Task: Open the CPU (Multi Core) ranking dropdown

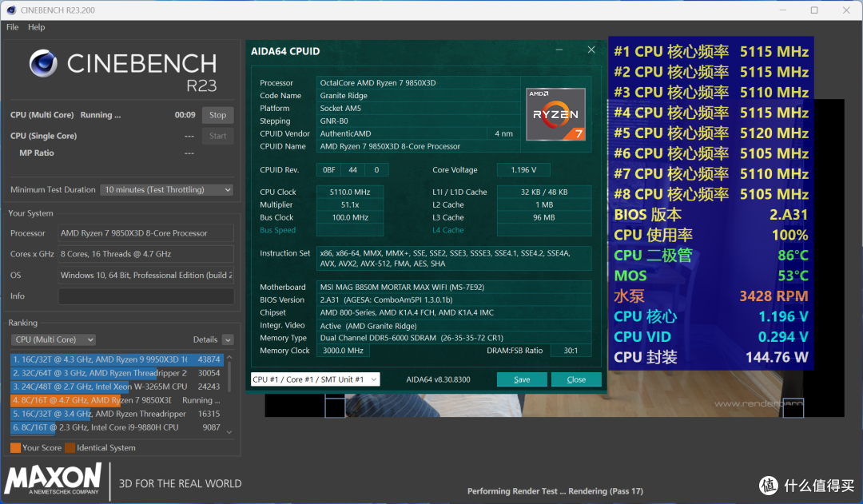Action: tap(54, 339)
